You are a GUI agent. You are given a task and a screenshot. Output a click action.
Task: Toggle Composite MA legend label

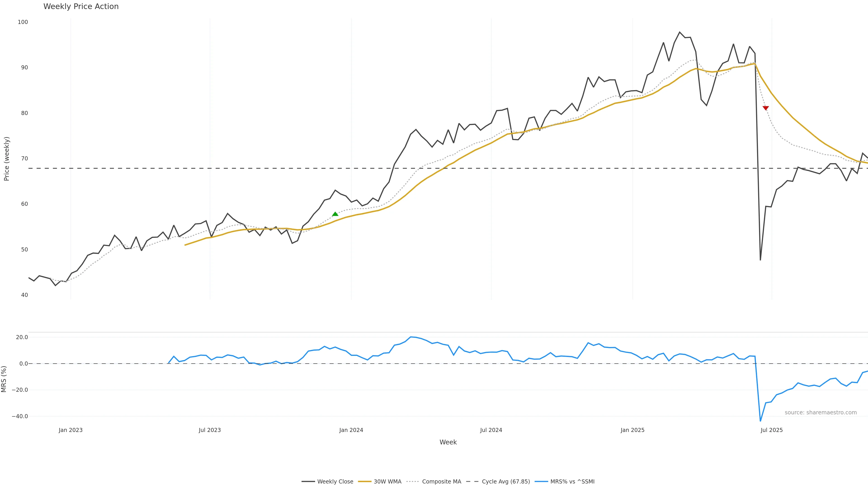[441, 482]
